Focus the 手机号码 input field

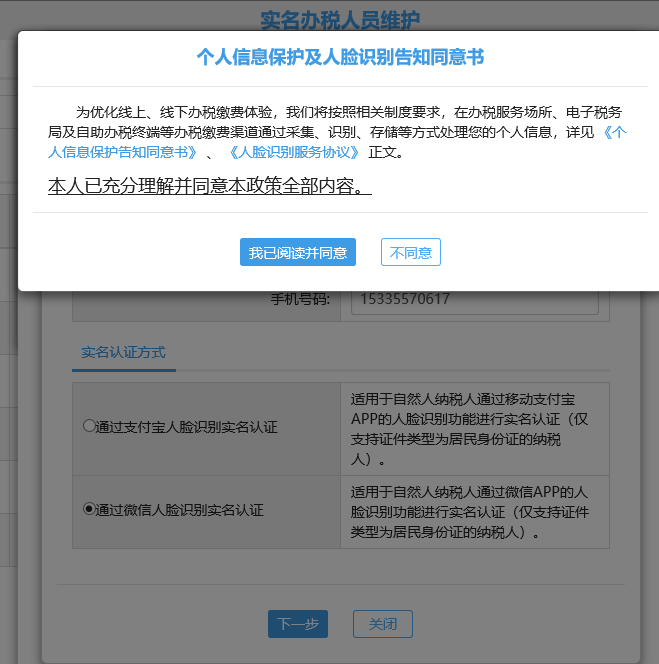tap(475, 301)
